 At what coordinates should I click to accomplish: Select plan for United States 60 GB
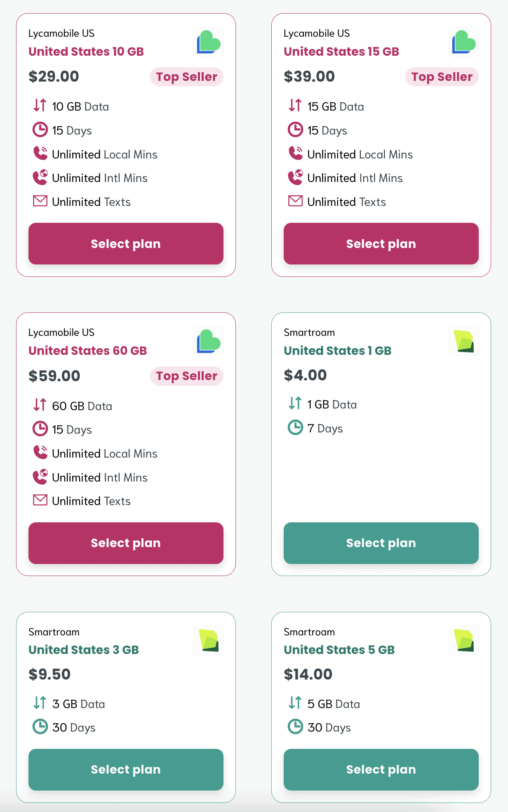[125, 543]
